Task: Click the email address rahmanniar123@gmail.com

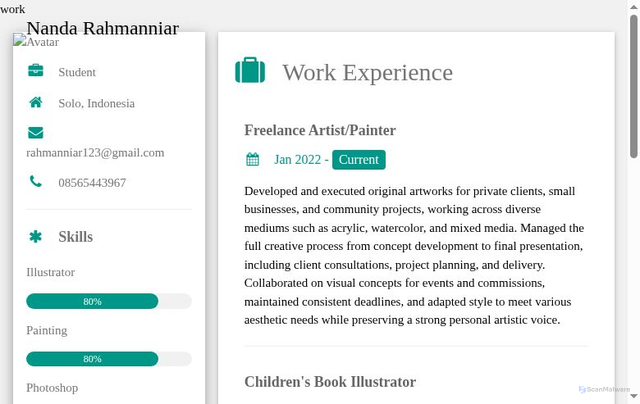Action: [95, 152]
